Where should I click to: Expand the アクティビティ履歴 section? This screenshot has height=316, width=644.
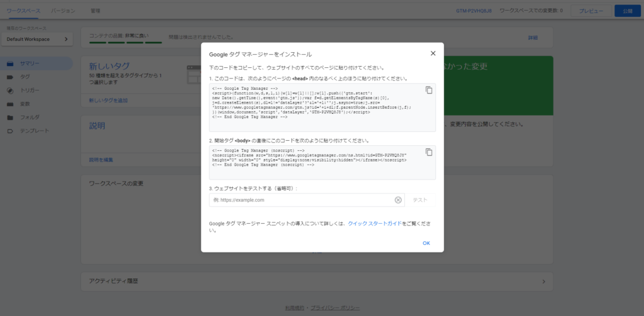click(x=544, y=281)
